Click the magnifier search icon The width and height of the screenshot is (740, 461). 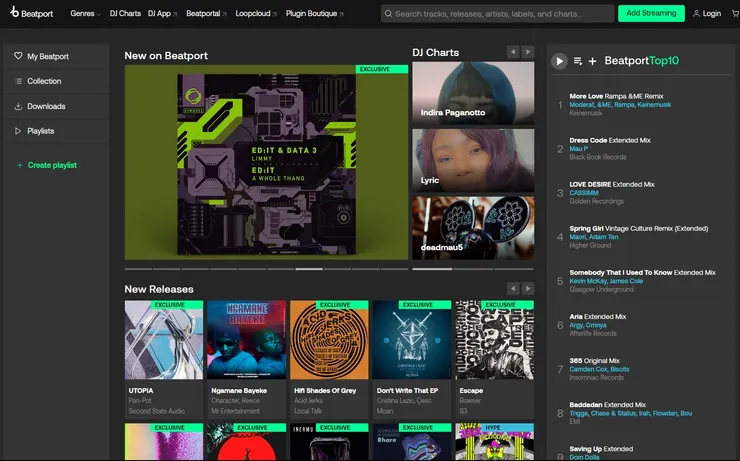tap(388, 14)
